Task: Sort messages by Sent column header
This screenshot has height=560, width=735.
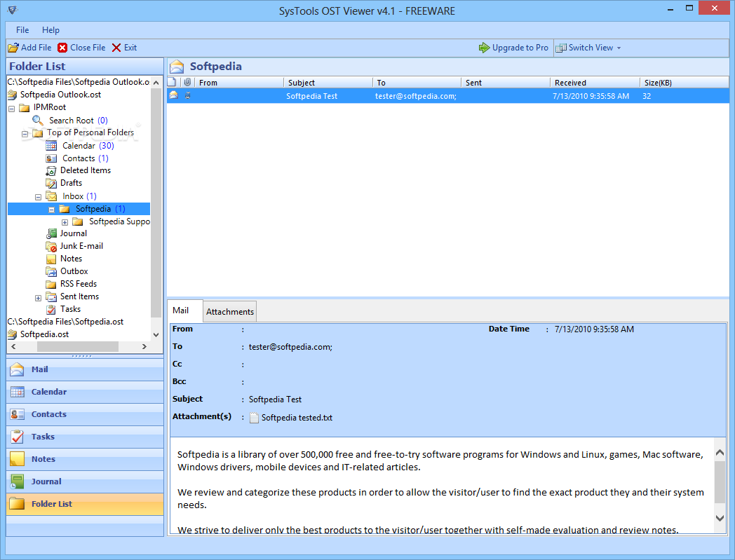Action: pos(505,83)
